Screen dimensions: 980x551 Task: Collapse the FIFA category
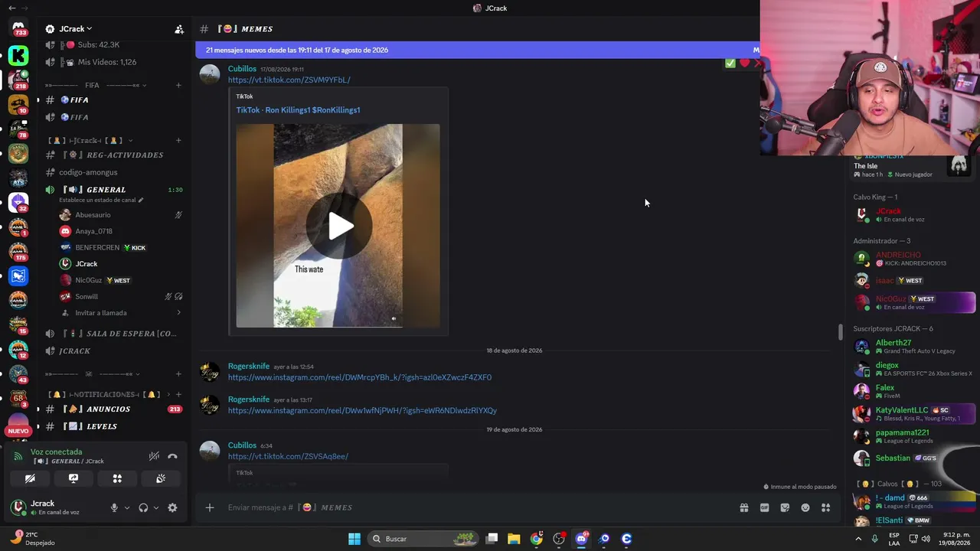coord(93,85)
